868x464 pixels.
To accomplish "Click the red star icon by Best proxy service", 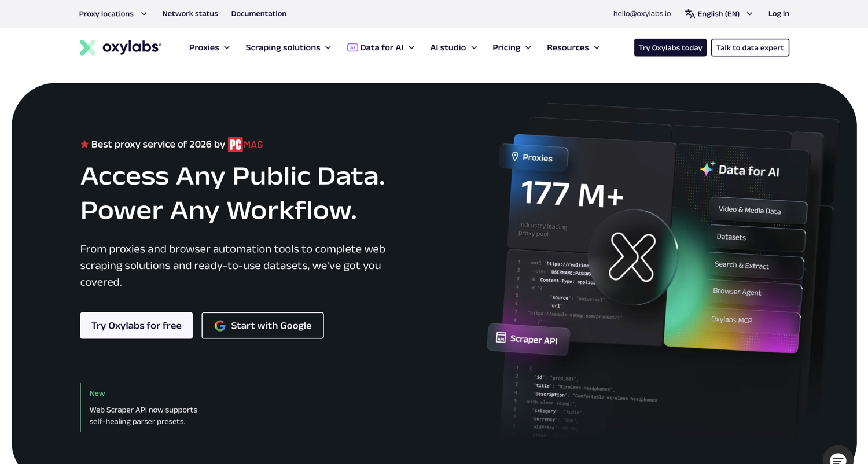I will coord(84,144).
